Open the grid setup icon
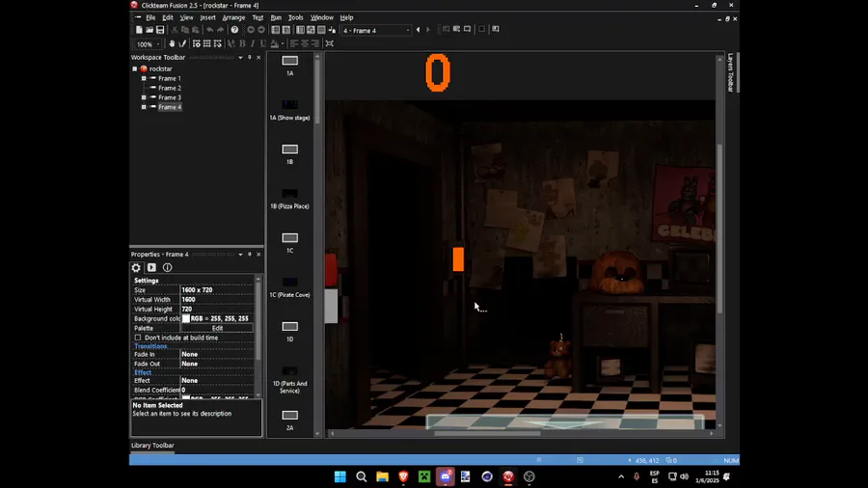 (197, 43)
